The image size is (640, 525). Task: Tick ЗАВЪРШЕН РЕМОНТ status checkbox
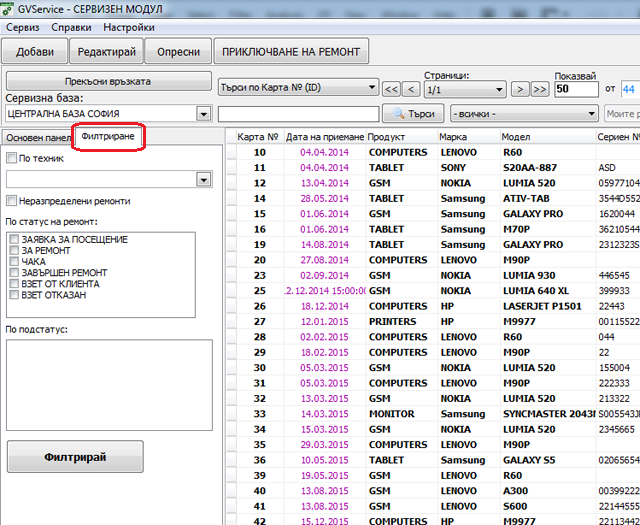[14, 272]
